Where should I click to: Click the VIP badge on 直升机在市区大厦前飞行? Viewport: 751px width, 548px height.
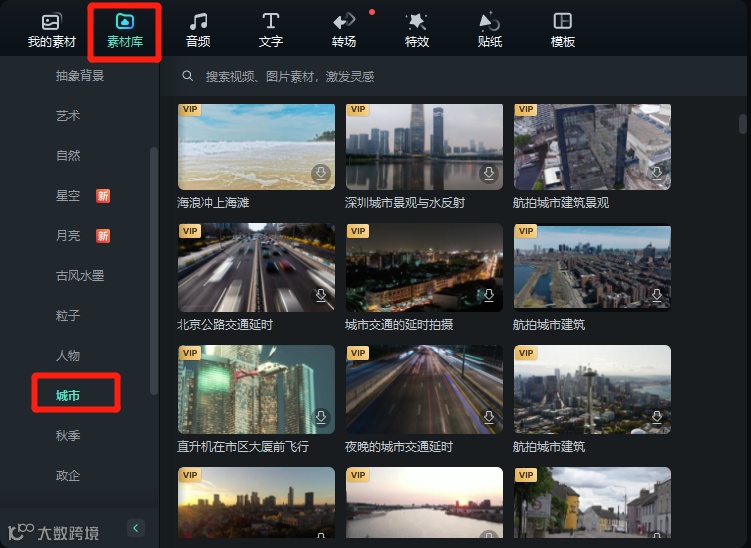click(189, 353)
